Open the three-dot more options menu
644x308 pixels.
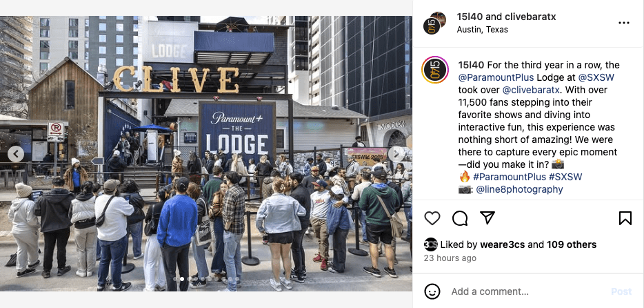(x=623, y=23)
